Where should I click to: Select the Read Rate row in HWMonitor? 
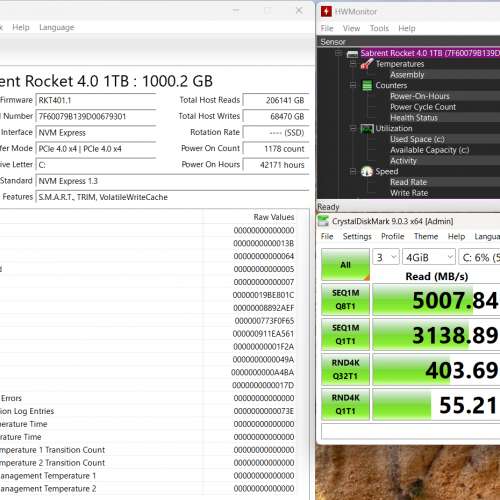444,182
